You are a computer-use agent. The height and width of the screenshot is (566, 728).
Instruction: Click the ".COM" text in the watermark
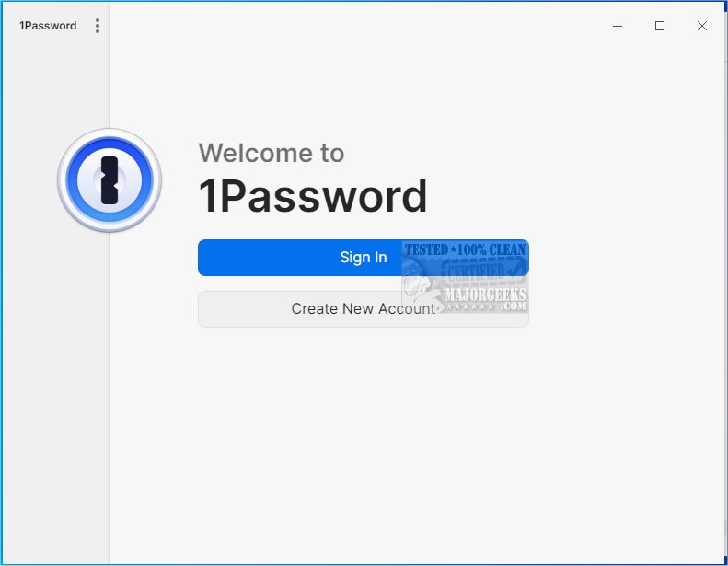pyautogui.click(x=514, y=306)
